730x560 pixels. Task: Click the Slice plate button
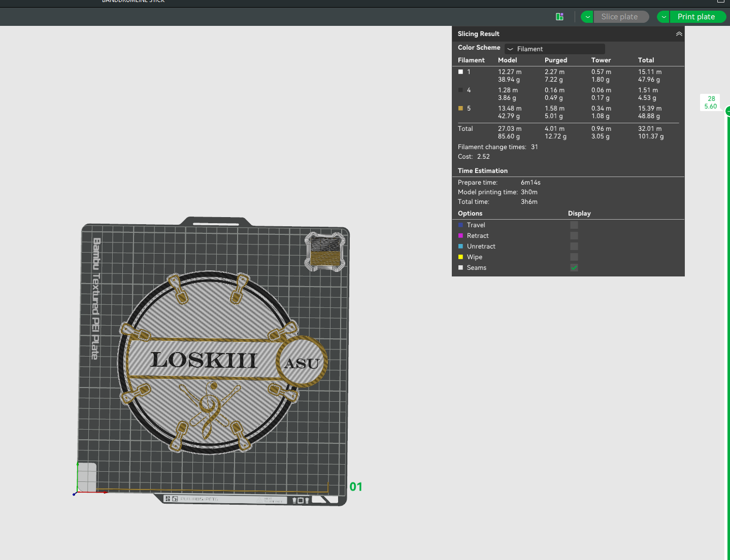(x=621, y=17)
